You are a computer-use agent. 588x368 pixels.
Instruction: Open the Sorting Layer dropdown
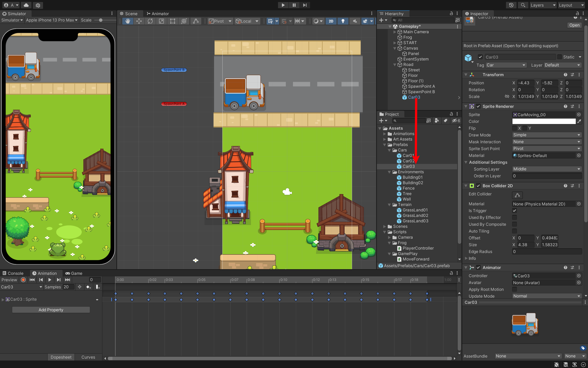pyautogui.click(x=547, y=169)
